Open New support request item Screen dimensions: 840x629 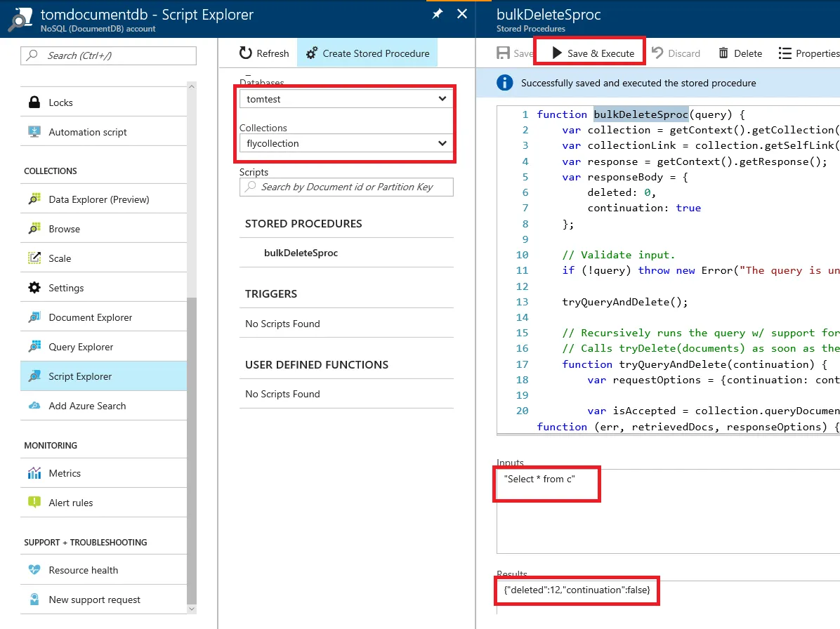103,600
